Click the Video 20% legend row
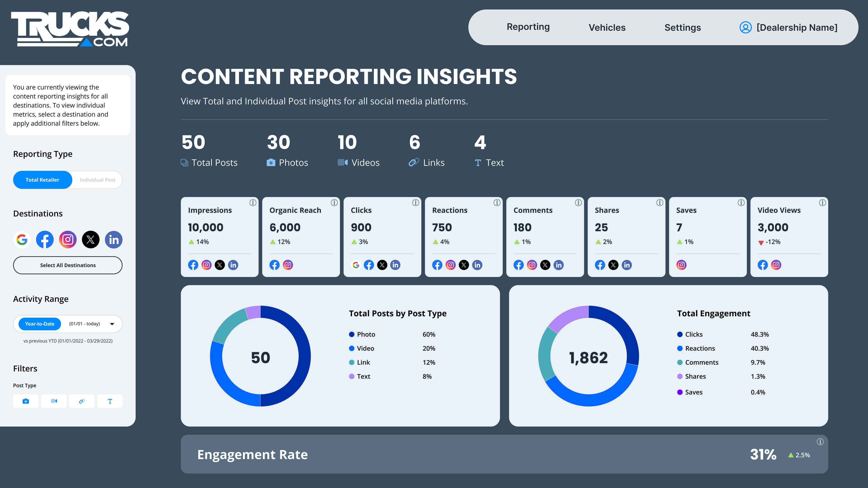The height and width of the screenshot is (488, 868). coord(392,349)
